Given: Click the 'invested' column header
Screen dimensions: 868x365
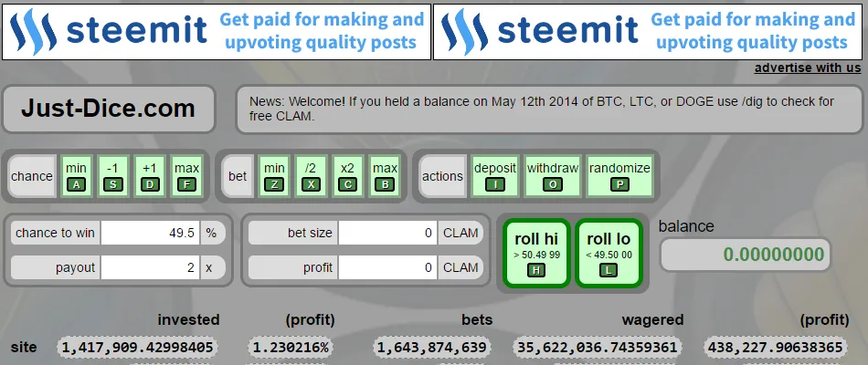Looking at the screenshot, I should pos(188,319).
